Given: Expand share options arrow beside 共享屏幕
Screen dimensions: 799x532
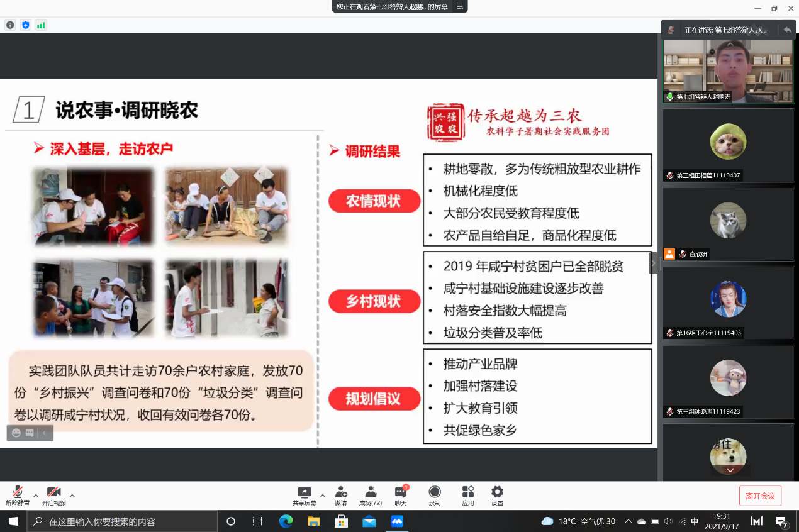Looking at the screenshot, I should click(x=323, y=495).
